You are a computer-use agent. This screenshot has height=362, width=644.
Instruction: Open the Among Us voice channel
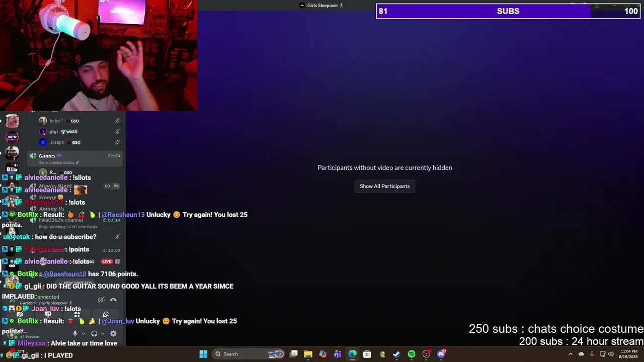(51, 209)
